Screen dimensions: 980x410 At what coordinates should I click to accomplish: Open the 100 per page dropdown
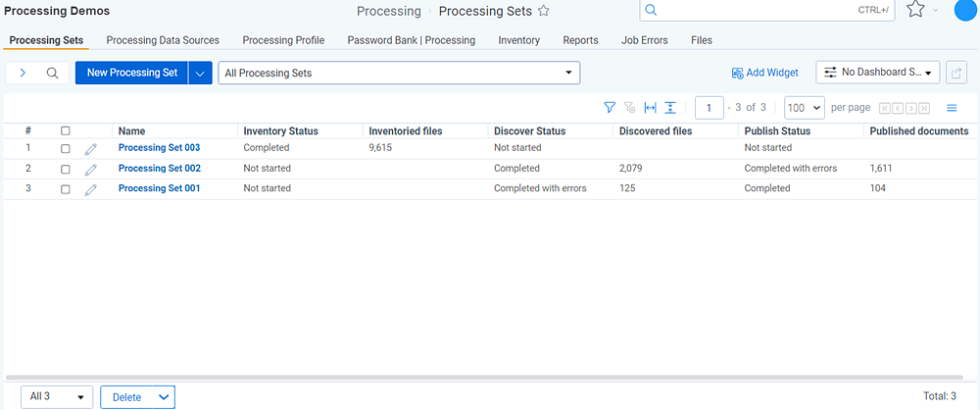805,108
